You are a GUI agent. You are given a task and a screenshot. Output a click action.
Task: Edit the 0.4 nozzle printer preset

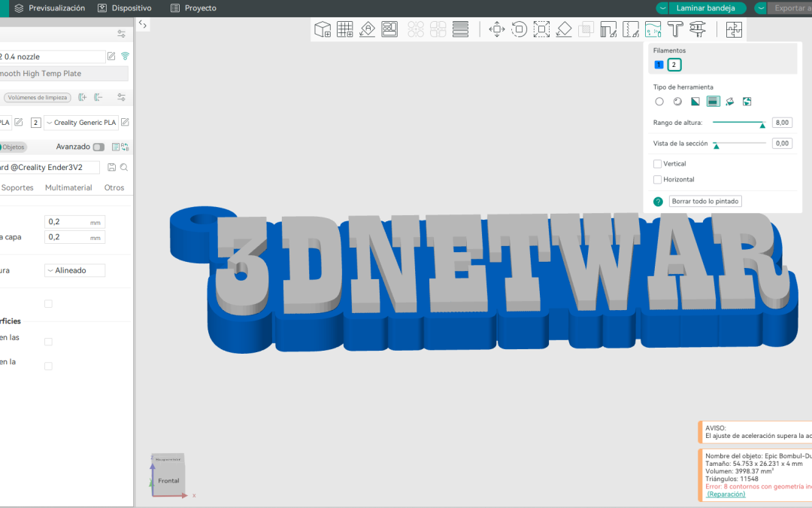click(111, 56)
